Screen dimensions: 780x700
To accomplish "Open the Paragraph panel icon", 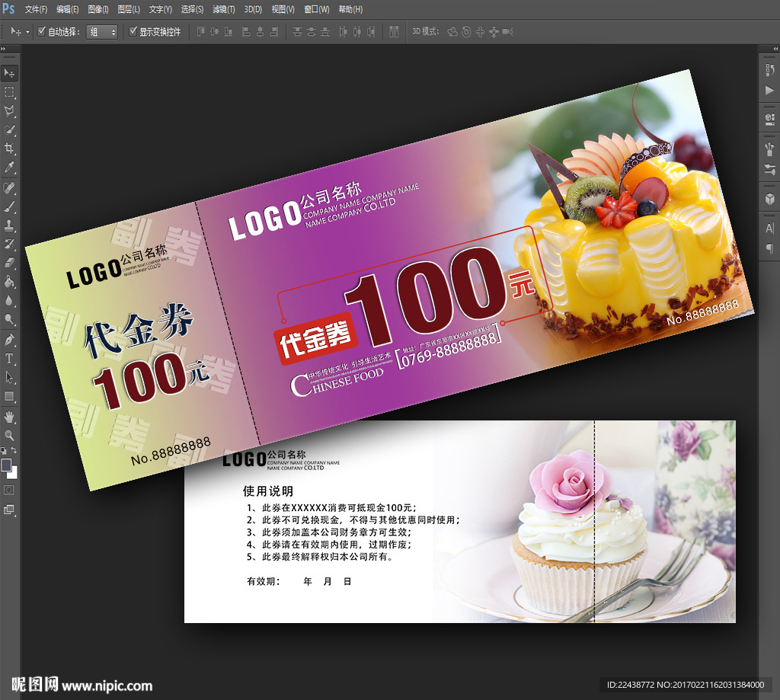I will 769,248.
